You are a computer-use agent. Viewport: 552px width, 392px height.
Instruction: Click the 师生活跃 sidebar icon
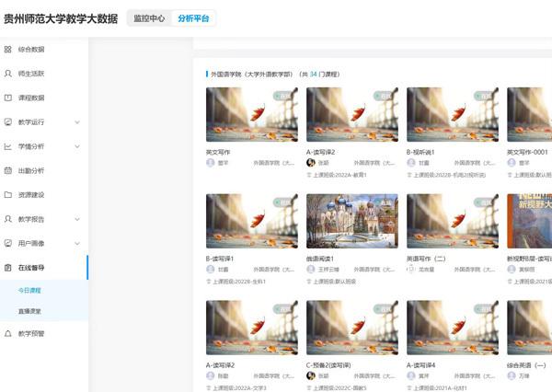click(x=8, y=73)
